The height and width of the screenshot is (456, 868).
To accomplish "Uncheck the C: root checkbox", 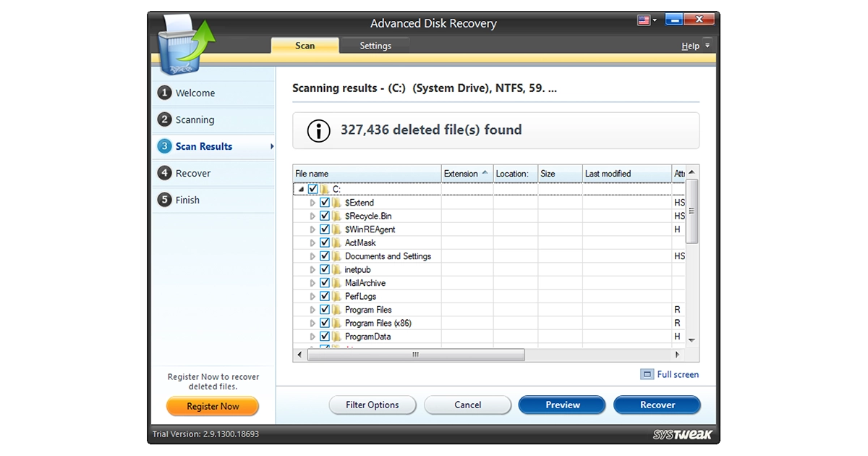I will 312,189.
